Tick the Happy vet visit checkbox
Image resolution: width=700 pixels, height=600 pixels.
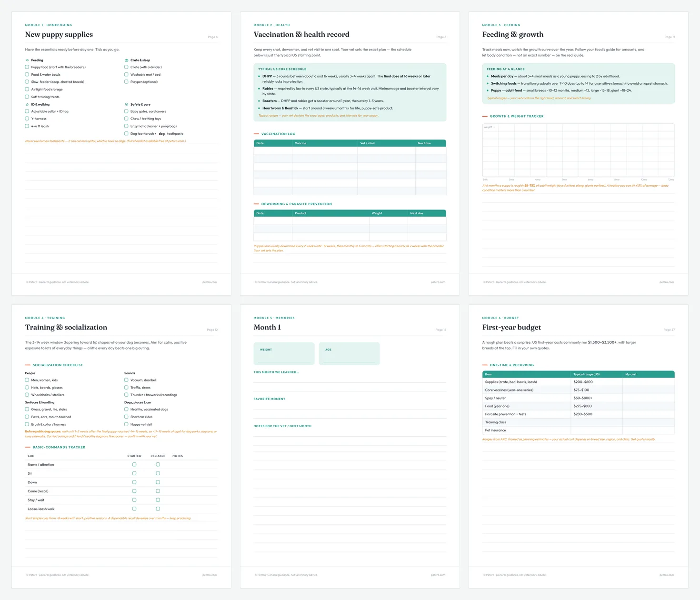tap(126, 424)
